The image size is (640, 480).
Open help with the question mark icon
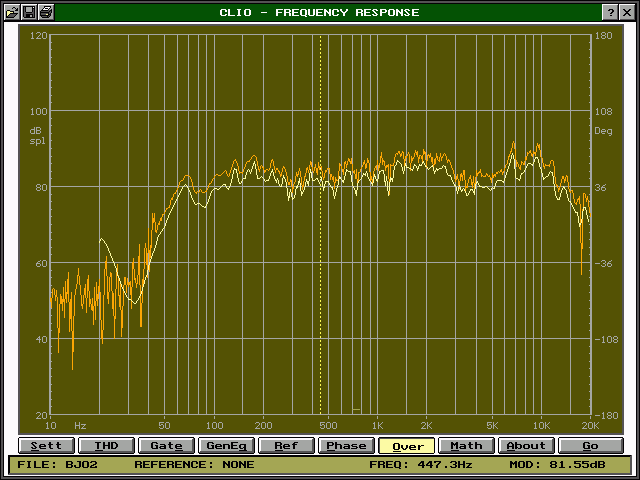pyautogui.click(x=610, y=12)
